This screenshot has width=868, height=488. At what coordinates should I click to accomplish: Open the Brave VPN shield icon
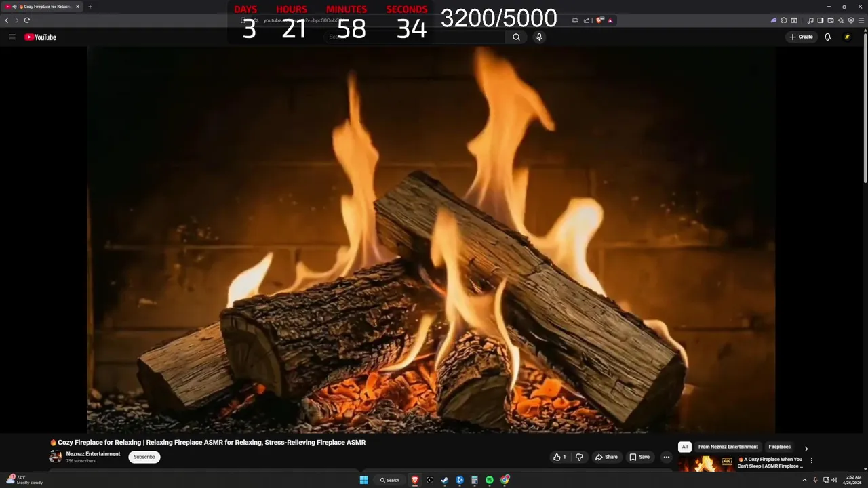(851, 20)
